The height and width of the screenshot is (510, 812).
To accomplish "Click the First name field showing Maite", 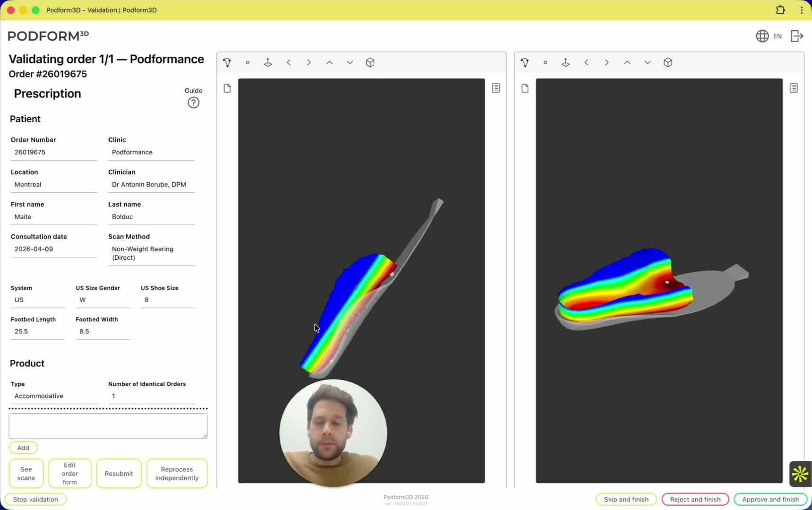I will [54, 217].
